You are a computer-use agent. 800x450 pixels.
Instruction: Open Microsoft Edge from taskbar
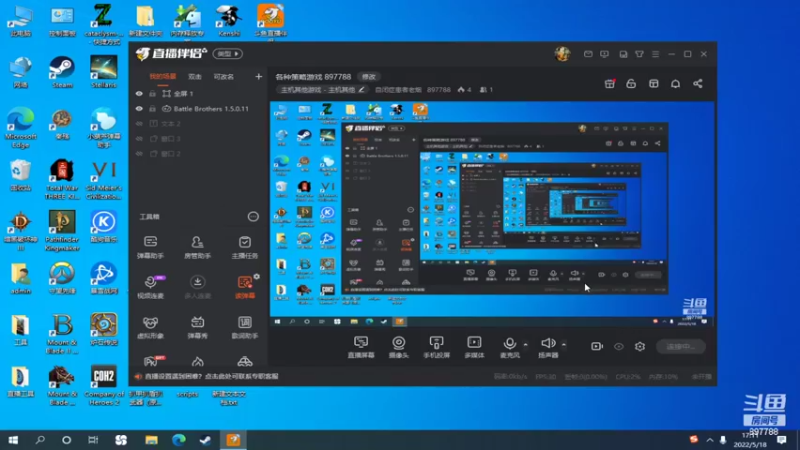point(179,440)
